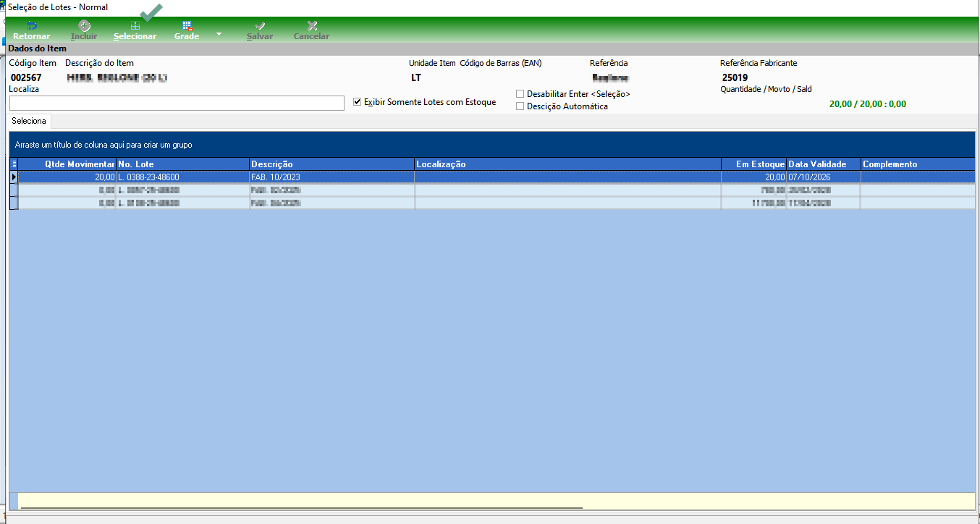Select lot L. 0388-23-48600 cell
The image size is (980, 524).
click(x=182, y=177)
